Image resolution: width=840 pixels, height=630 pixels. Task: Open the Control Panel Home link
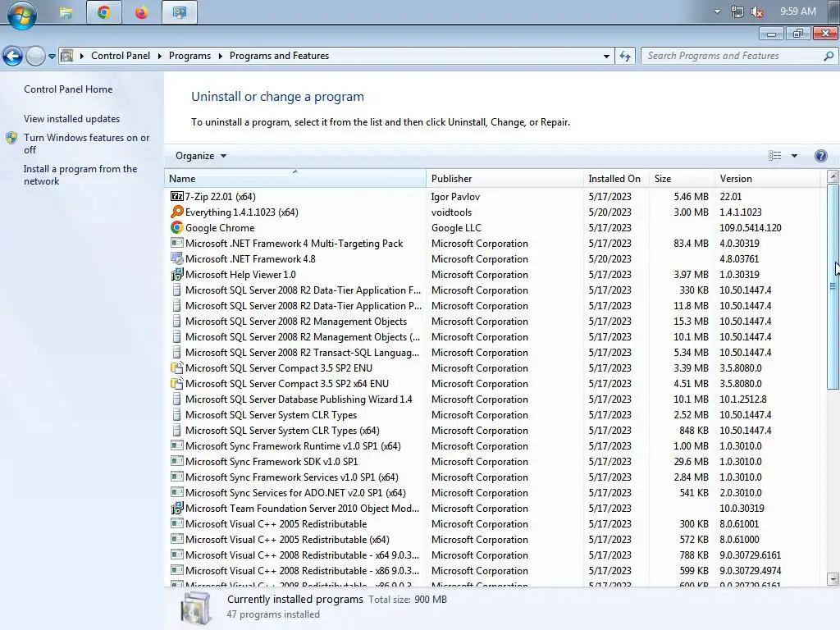tap(68, 89)
